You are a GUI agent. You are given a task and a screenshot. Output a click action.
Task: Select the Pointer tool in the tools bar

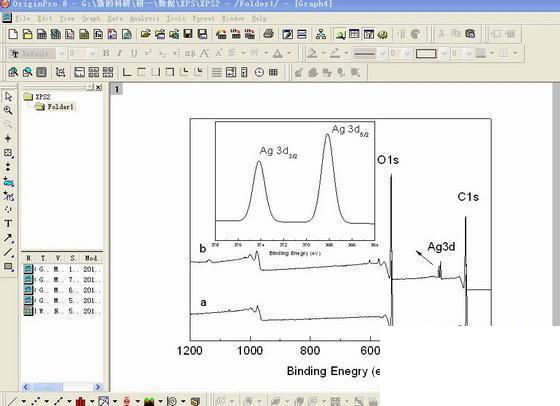(x=8, y=96)
